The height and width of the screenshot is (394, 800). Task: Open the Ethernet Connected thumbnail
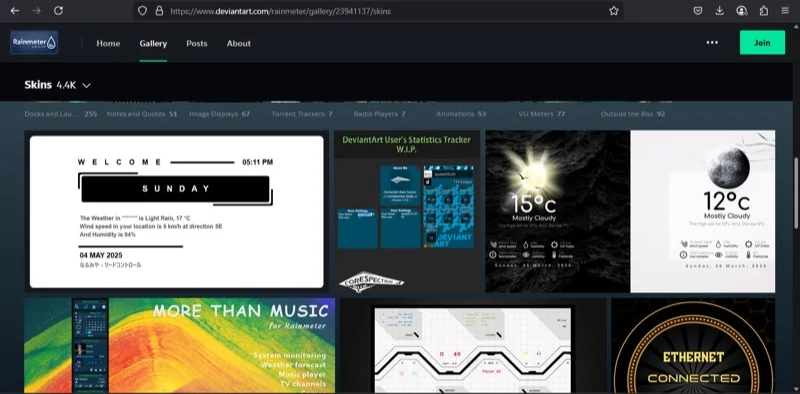(693, 346)
